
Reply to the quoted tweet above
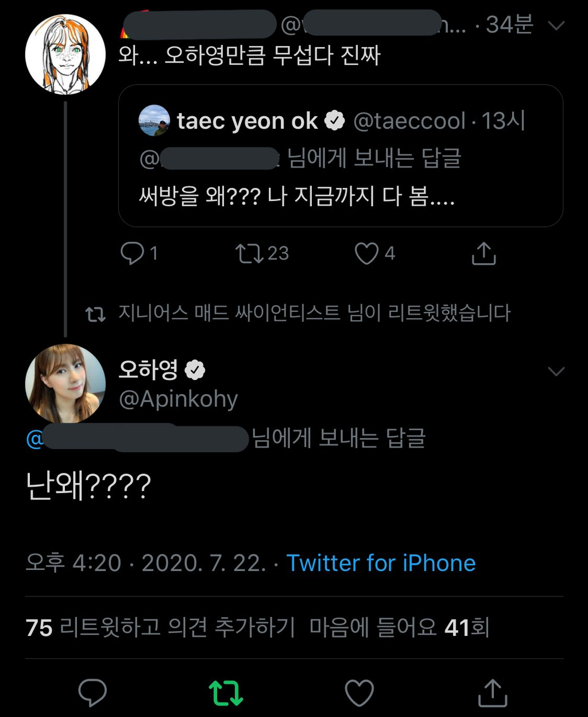pyautogui.click(x=133, y=253)
